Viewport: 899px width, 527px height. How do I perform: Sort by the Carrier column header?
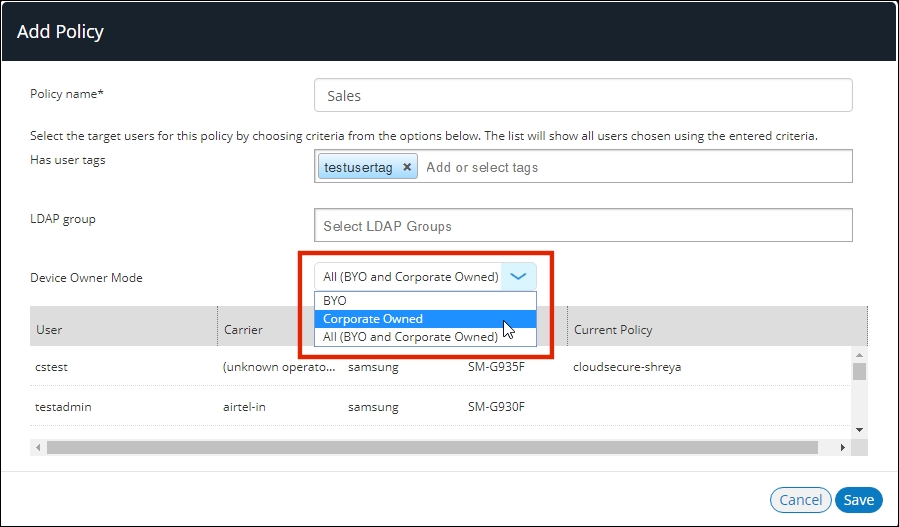pyautogui.click(x=246, y=329)
